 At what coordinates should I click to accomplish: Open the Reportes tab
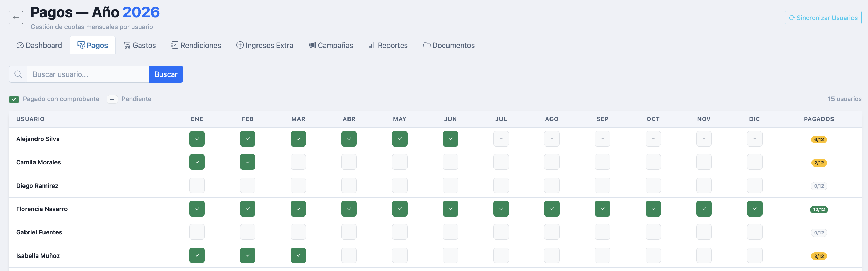pos(388,45)
